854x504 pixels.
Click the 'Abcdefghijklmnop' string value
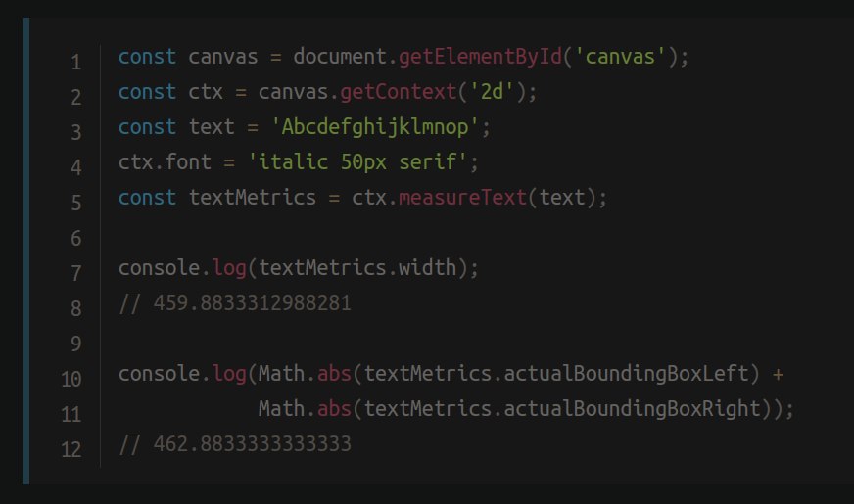click(375, 127)
